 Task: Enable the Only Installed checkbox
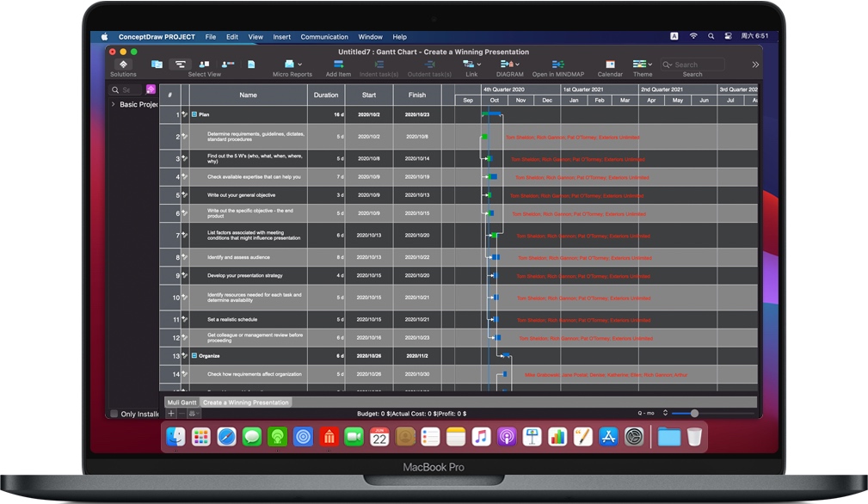coord(113,414)
